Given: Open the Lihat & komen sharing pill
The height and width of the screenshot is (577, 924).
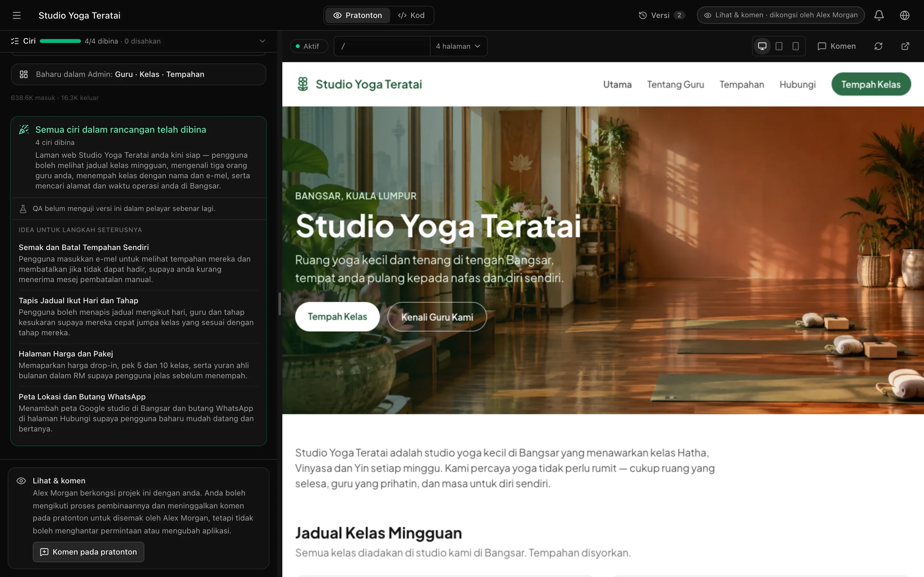Looking at the screenshot, I should [x=781, y=15].
